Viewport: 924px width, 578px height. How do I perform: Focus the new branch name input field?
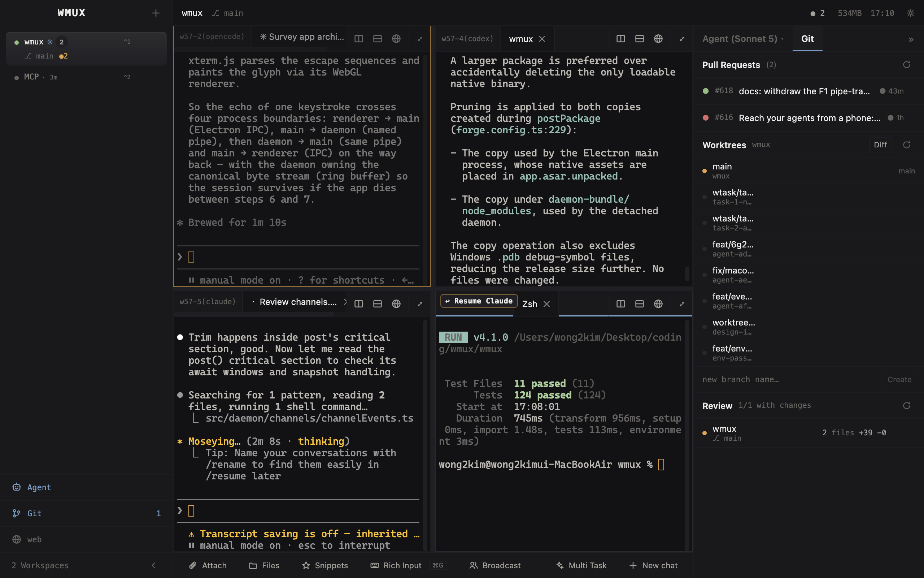pos(789,380)
